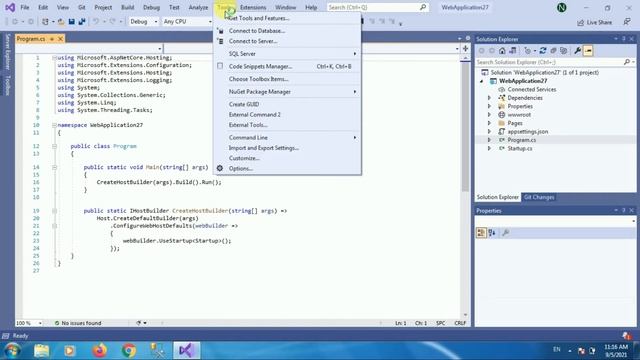
Task: Click the Navigate Backward toolbar arrow
Action: click(x=15, y=22)
